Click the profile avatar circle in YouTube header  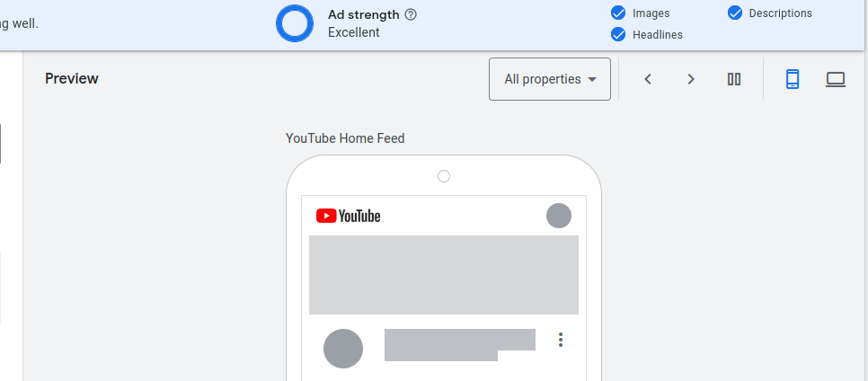[x=559, y=216]
